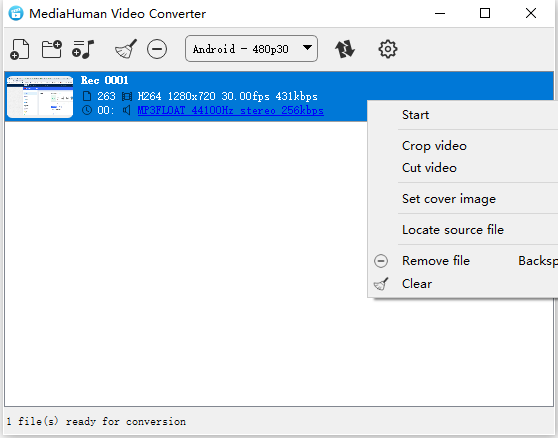Click the broom clear list toolbar icon
558x438 pixels.
click(x=126, y=49)
